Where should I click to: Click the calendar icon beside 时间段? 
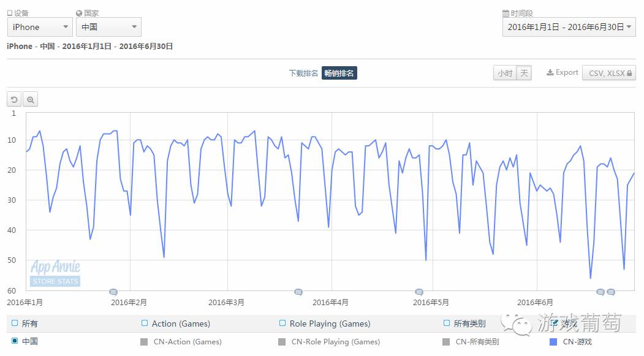click(506, 13)
